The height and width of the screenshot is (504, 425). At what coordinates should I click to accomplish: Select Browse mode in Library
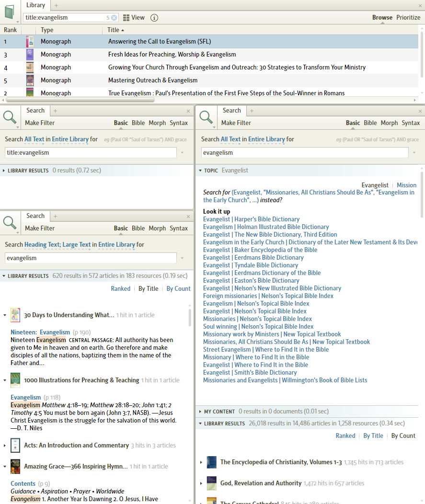click(382, 18)
